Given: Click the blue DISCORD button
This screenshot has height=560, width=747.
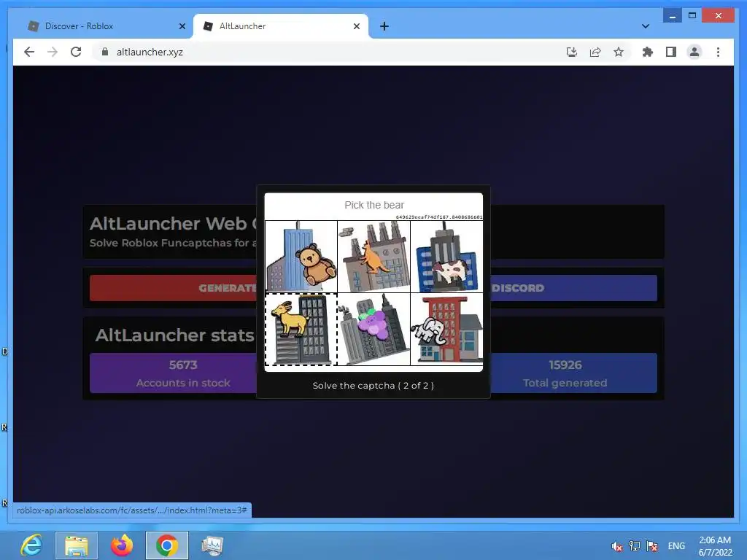Looking at the screenshot, I should coord(573,287).
